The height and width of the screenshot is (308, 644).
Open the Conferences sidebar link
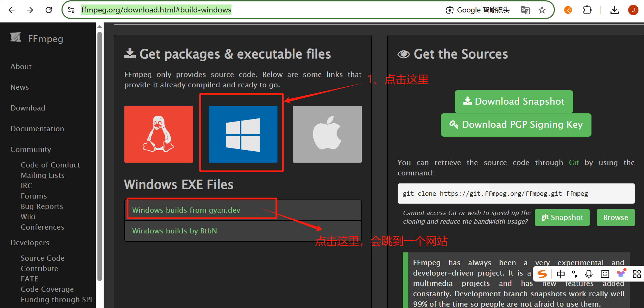coord(42,227)
